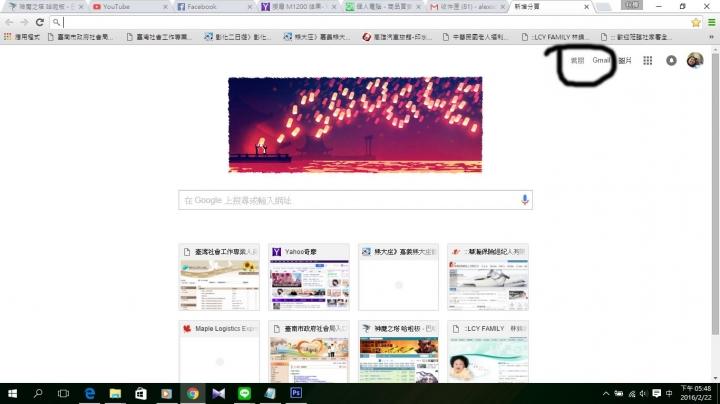720x404 pixels.
Task: Open the thumbnail with shoe image
Action: point(488,277)
